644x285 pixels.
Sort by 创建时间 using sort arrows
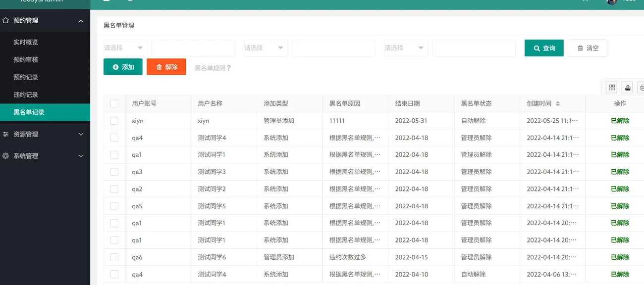tap(558, 104)
